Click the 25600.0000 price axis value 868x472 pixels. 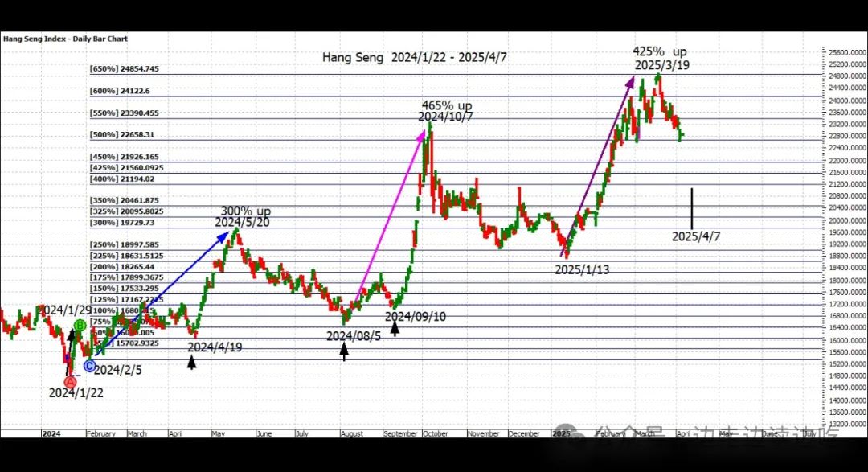pyautogui.click(x=847, y=52)
